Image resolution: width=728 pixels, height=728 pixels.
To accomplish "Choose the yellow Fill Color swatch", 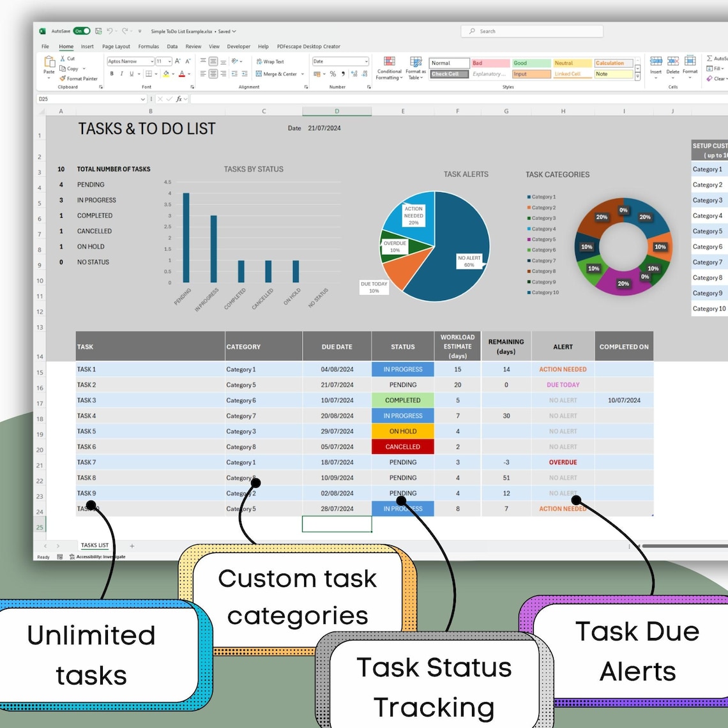I will pos(165,74).
